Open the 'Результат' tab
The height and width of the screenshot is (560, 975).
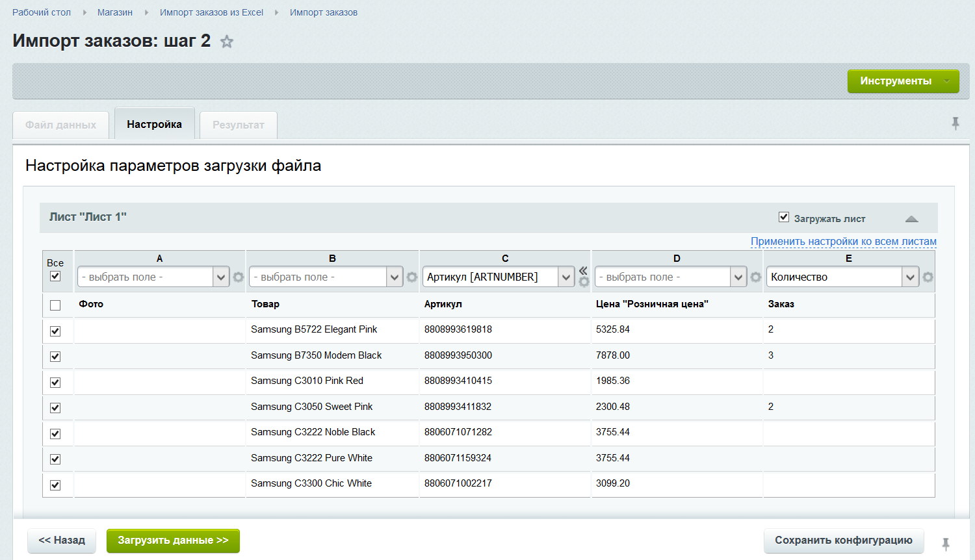click(x=238, y=125)
